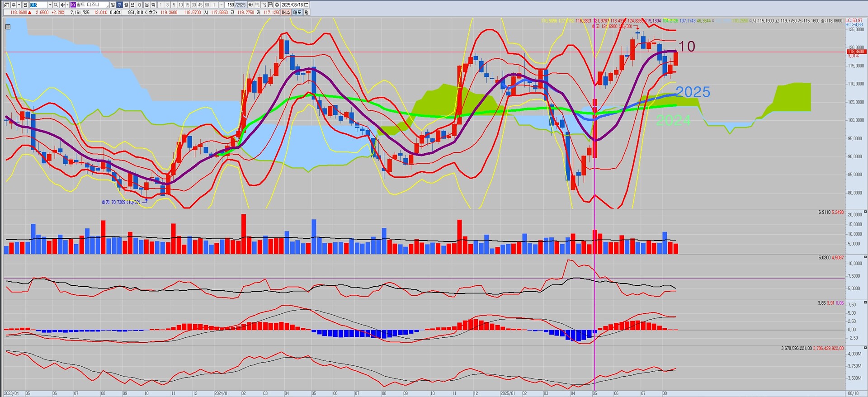Click the speaker sound alert icon
The height and width of the screenshot is (397, 868).
(62, 5)
